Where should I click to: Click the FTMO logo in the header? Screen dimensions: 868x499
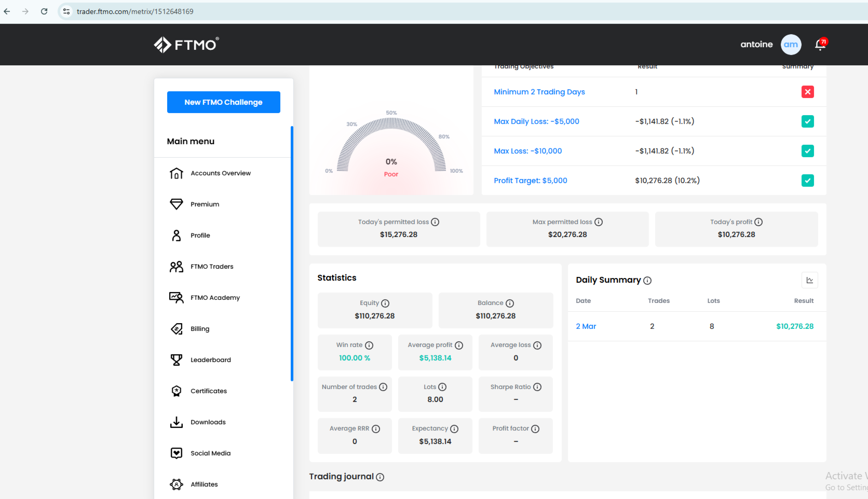pos(186,45)
